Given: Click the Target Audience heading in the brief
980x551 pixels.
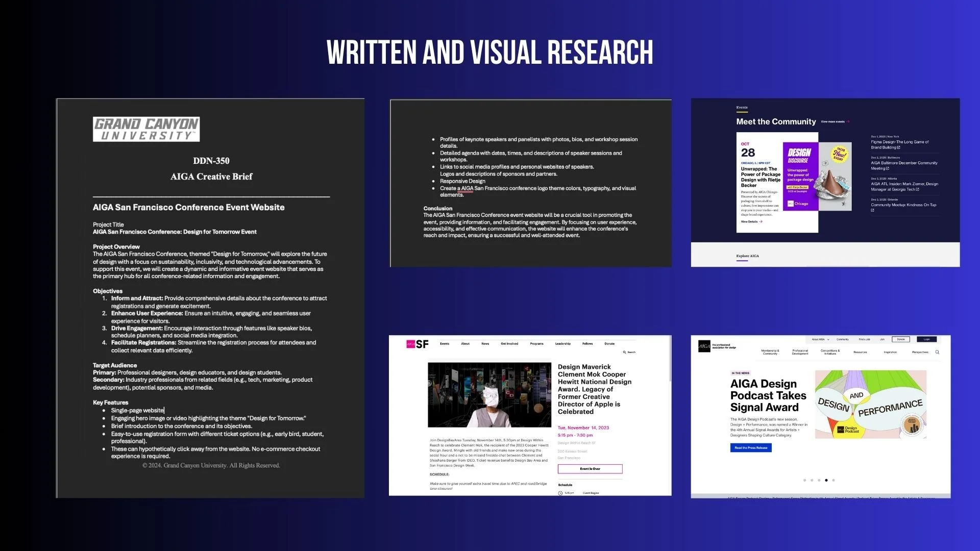Looking at the screenshot, I should (x=115, y=365).
